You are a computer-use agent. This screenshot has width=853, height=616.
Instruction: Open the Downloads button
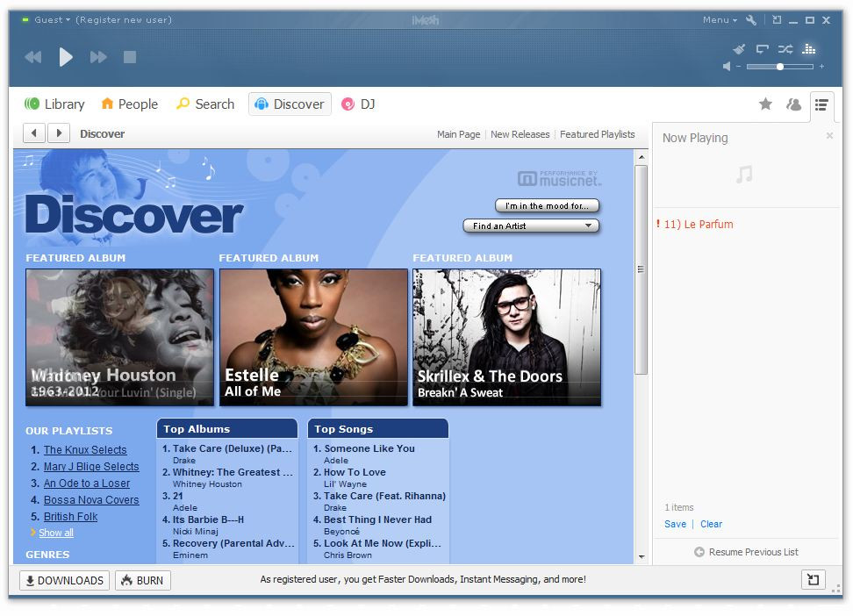[x=65, y=581]
